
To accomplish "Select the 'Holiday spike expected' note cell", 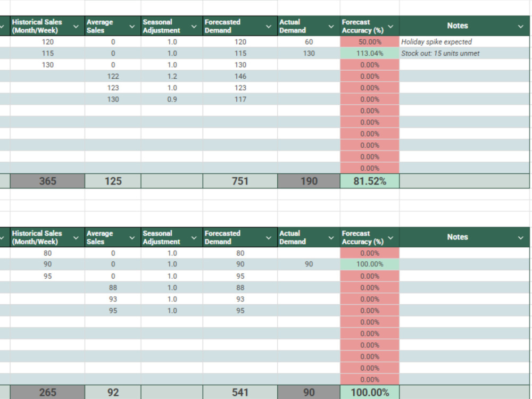I will 464,41.
